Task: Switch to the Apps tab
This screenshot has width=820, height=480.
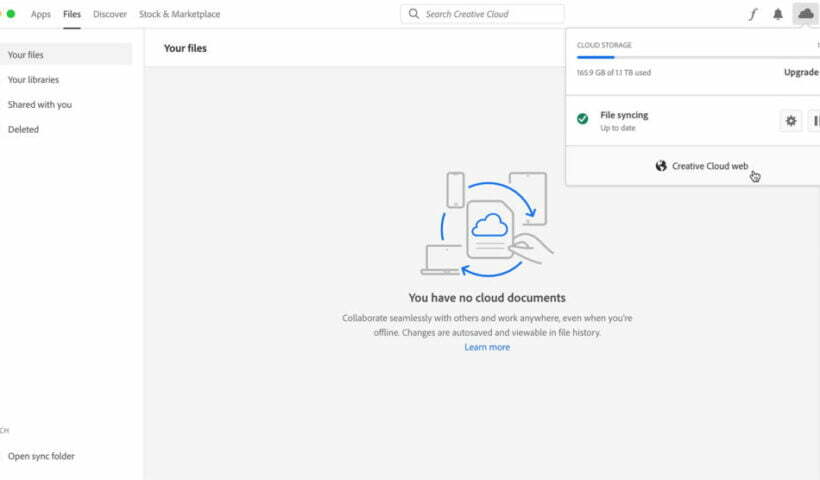Action: (x=41, y=14)
